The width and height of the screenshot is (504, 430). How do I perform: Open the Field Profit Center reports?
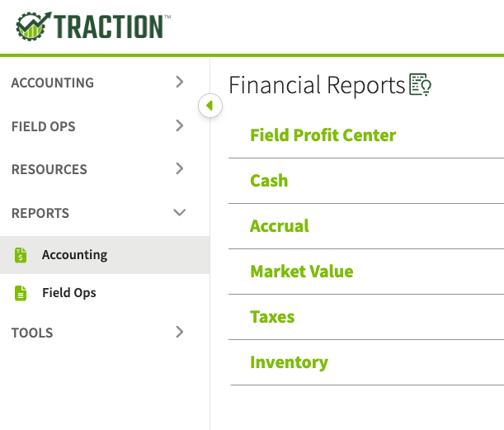[x=323, y=135]
